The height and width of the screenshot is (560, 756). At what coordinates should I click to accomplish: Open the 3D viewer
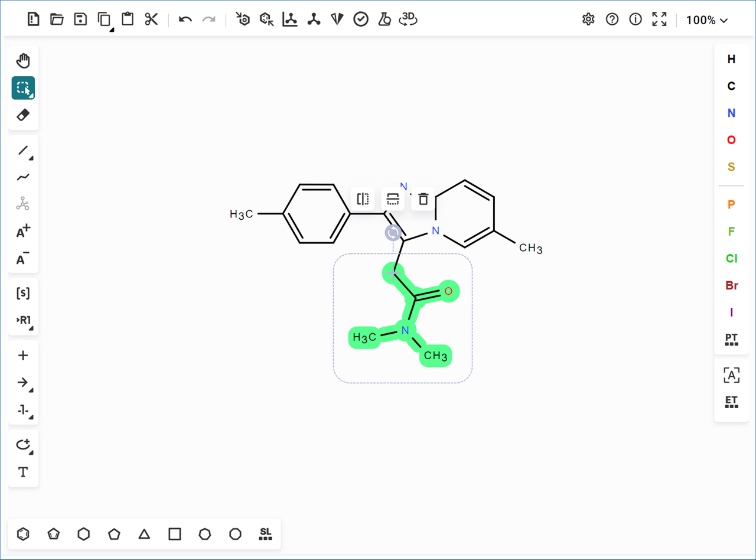click(x=408, y=19)
